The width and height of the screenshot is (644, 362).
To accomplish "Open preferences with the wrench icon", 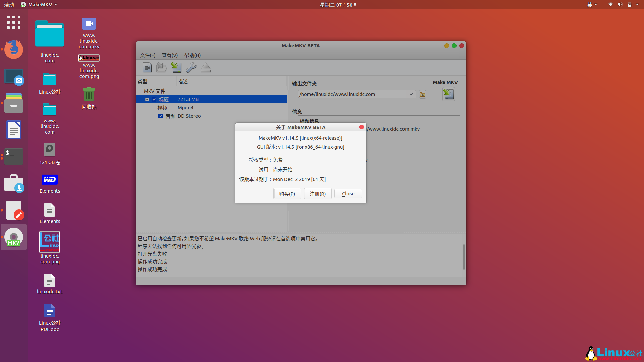I will [191, 68].
